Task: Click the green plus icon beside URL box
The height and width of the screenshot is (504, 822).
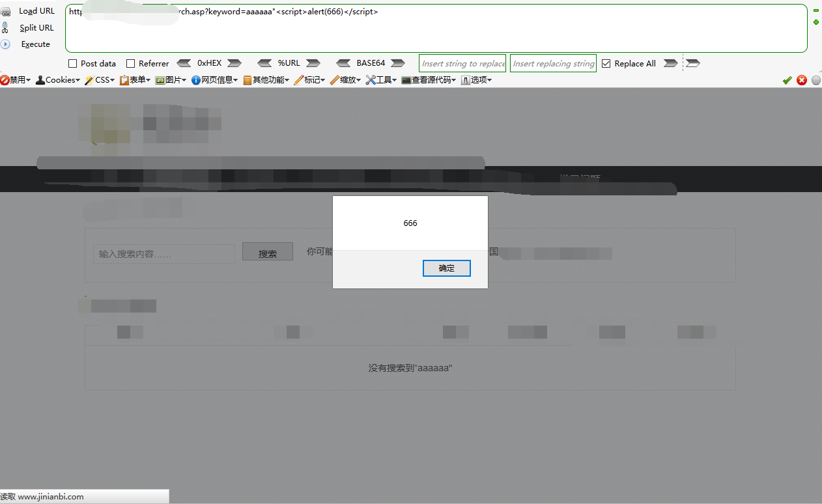Action: click(x=816, y=22)
